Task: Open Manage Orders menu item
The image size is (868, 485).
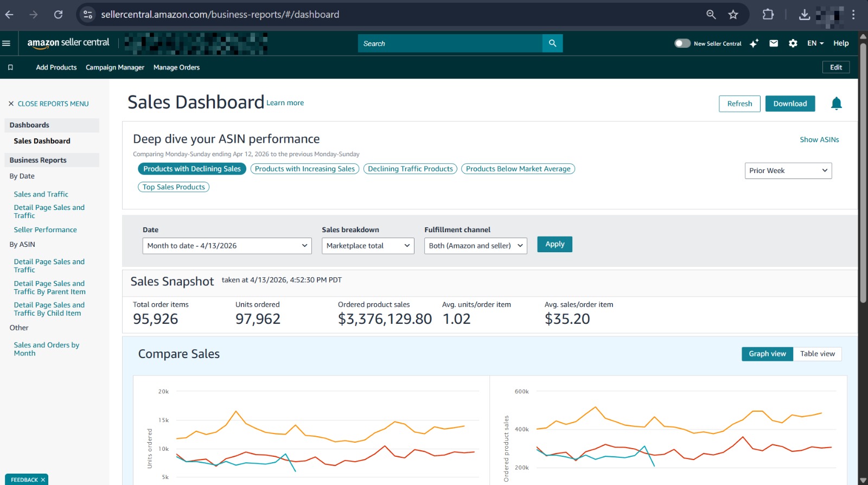Action: (x=176, y=67)
